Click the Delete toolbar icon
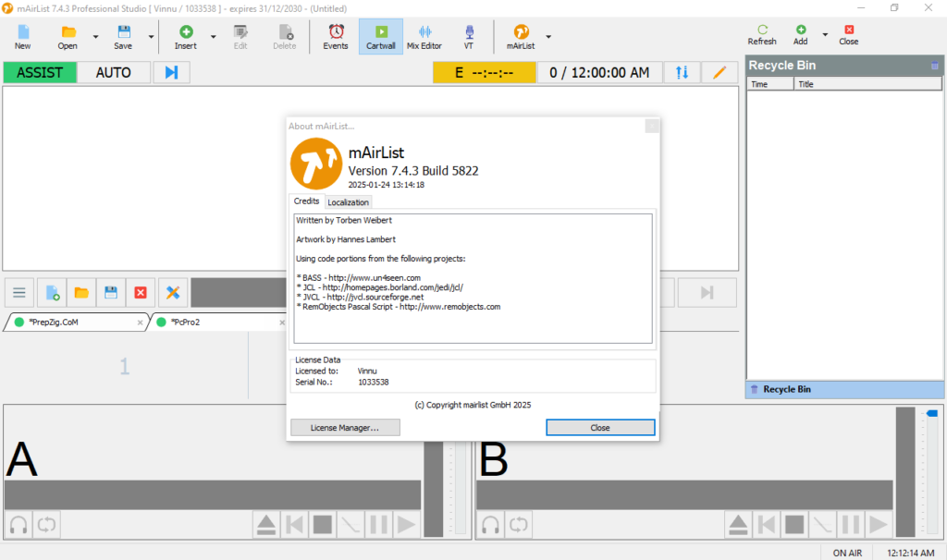 285,37
